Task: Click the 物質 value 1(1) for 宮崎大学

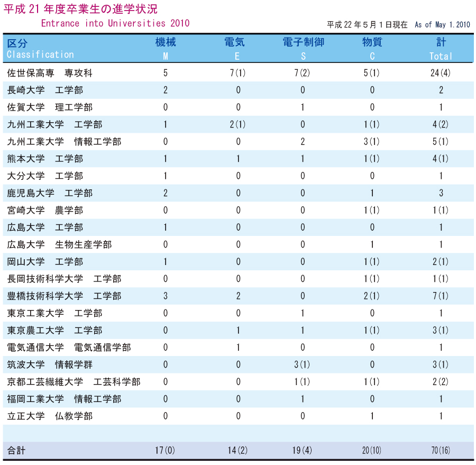Action: coord(372,210)
